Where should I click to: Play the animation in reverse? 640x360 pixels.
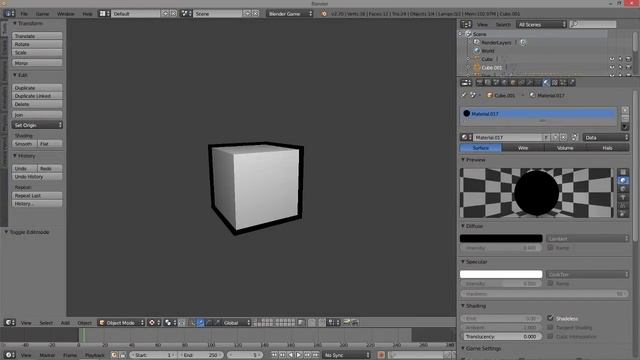291,355
